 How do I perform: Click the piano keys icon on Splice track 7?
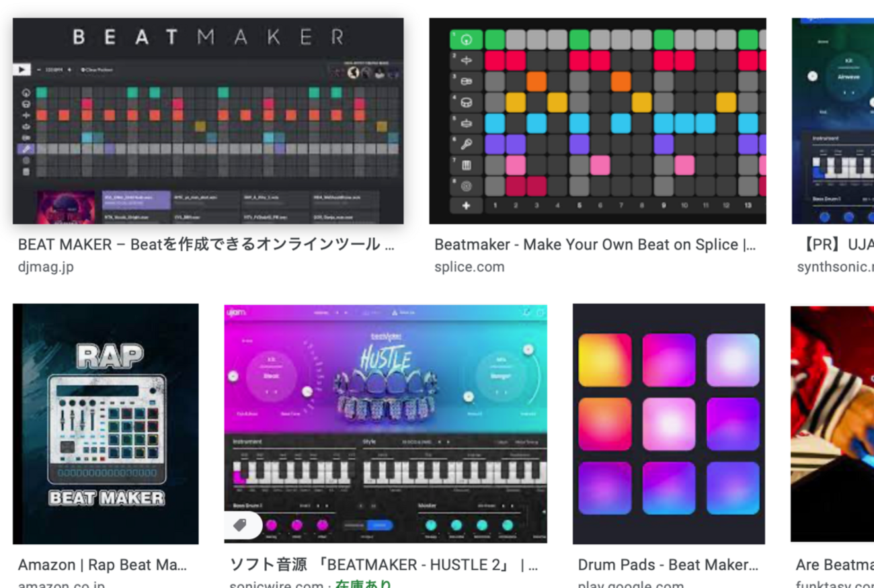pos(466,162)
